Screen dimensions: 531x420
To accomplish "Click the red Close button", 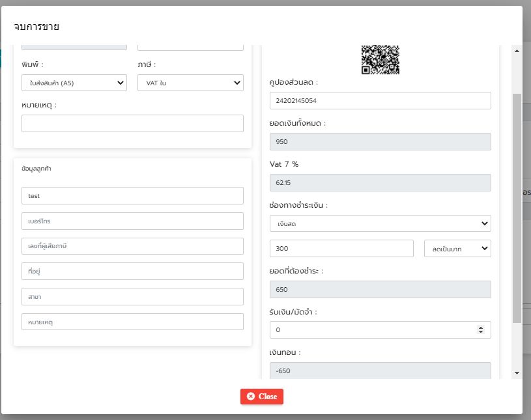I will (262, 397).
